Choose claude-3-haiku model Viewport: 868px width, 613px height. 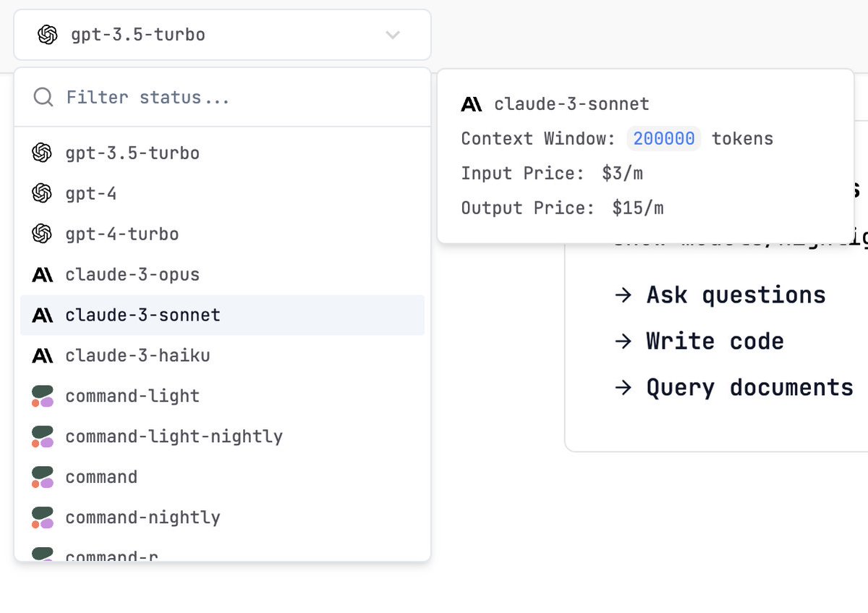click(x=222, y=355)
